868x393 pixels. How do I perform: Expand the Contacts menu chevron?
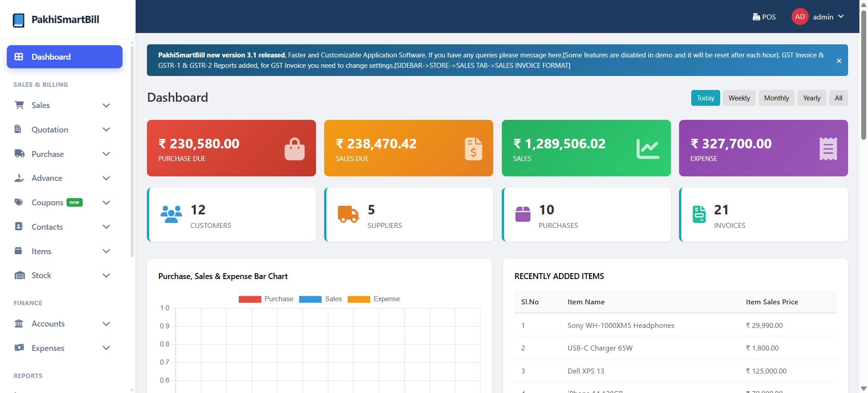tap(106, 227)
